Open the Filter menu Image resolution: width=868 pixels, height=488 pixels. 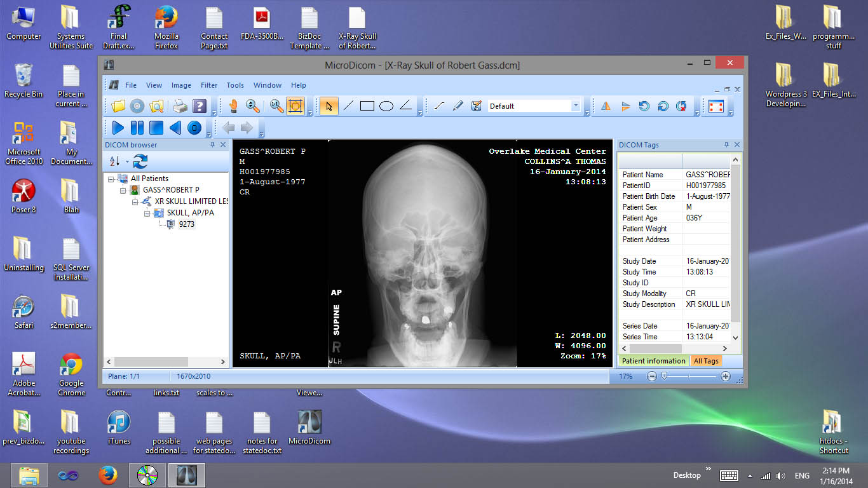[209, 85]
